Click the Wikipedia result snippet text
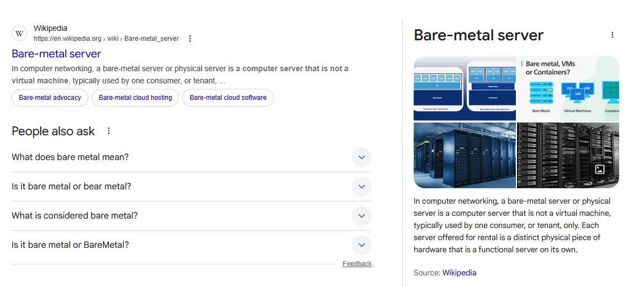Screen dimensions: 644x287 click(x=180, y=75)
